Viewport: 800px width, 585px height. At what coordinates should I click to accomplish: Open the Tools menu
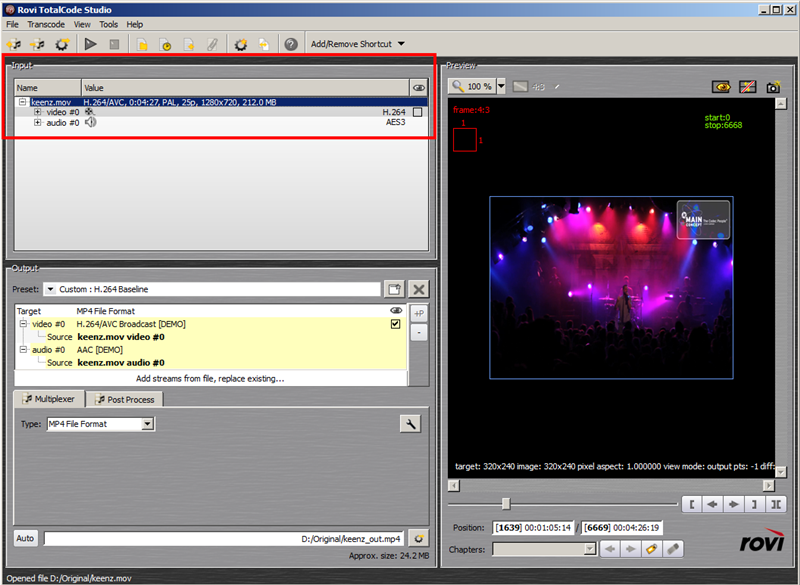click(108, 24)
